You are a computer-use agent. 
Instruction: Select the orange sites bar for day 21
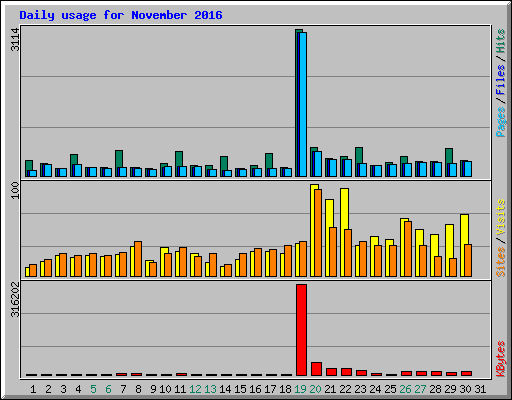(x=333, y=252)
